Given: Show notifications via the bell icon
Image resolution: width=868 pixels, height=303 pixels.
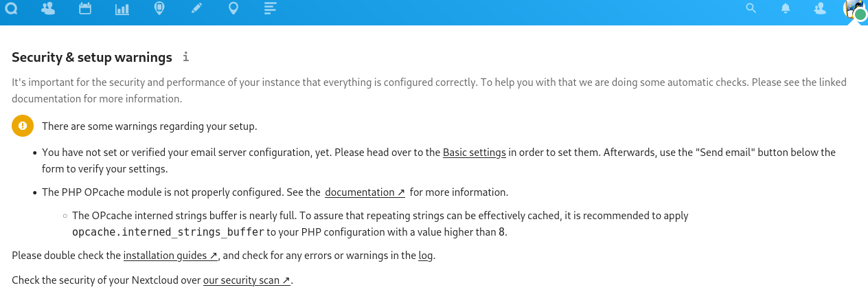Looking at the screenshot, I should tap(786, 9).
